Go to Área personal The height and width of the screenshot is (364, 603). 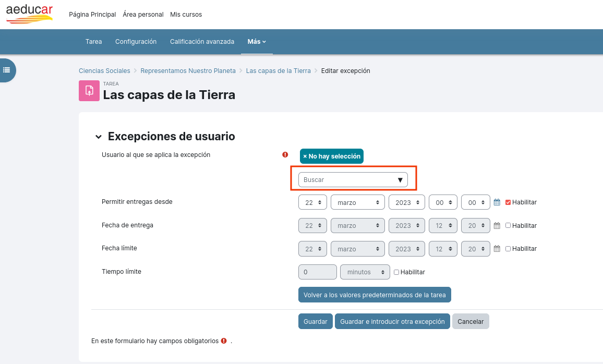pos(143,14)
